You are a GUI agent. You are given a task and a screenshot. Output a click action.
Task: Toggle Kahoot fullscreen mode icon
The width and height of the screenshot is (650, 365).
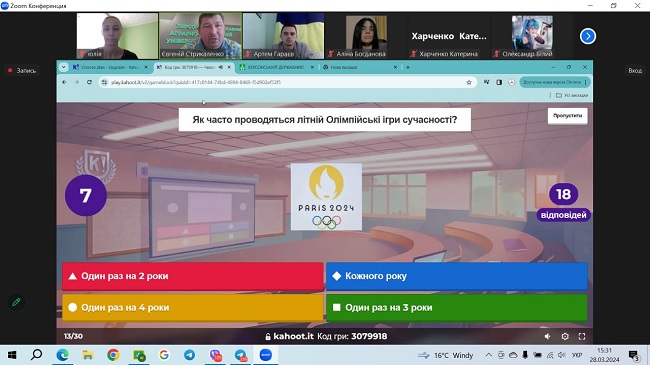point(582,336)
